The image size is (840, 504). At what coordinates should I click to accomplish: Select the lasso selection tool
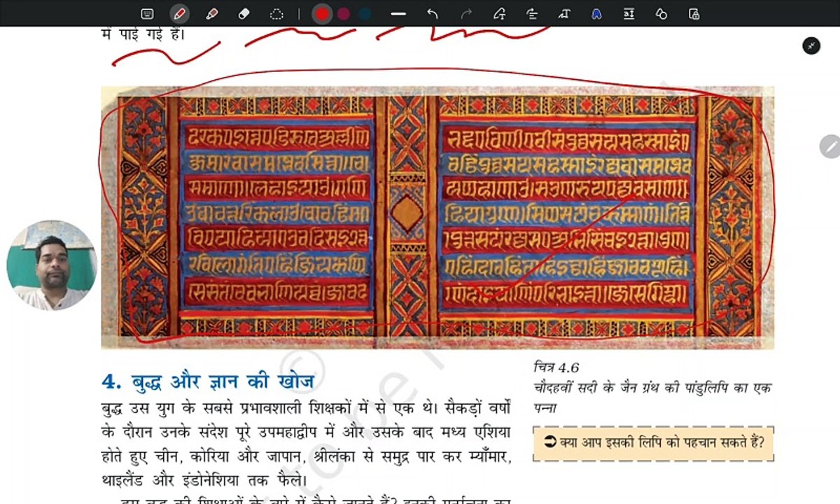(276, 13)
